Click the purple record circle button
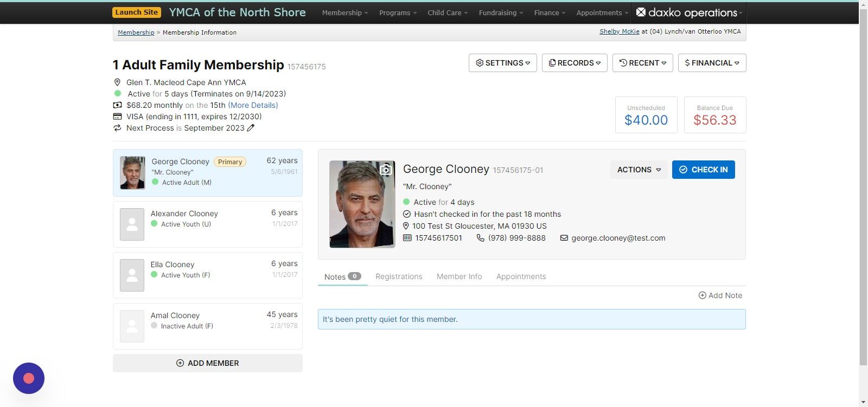Viewport: 868px width, 407px height. (x=29, y=378)
